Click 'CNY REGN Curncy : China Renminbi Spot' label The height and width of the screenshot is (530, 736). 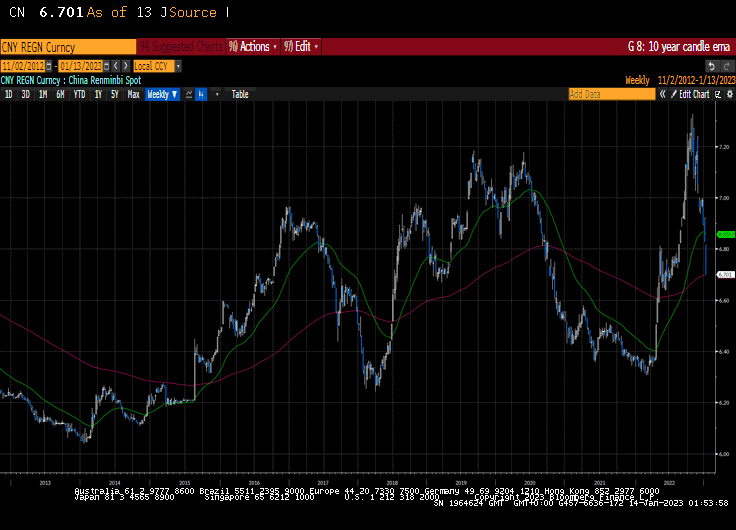71,80
